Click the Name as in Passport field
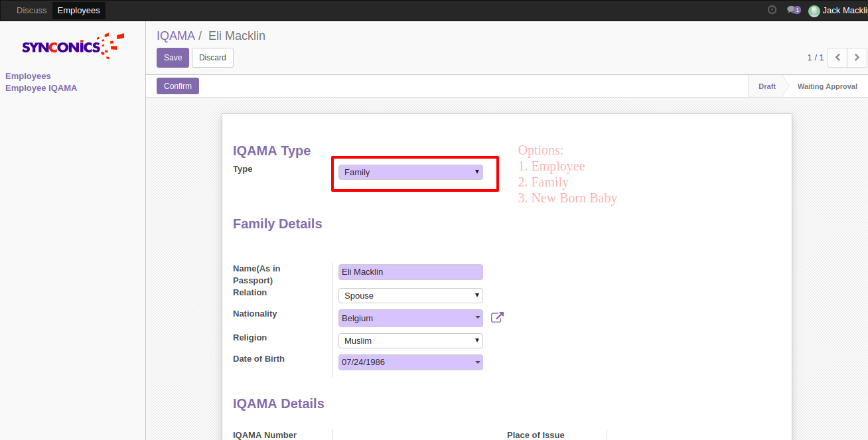This screenshot has height=440, width=868. coord(410,272)
